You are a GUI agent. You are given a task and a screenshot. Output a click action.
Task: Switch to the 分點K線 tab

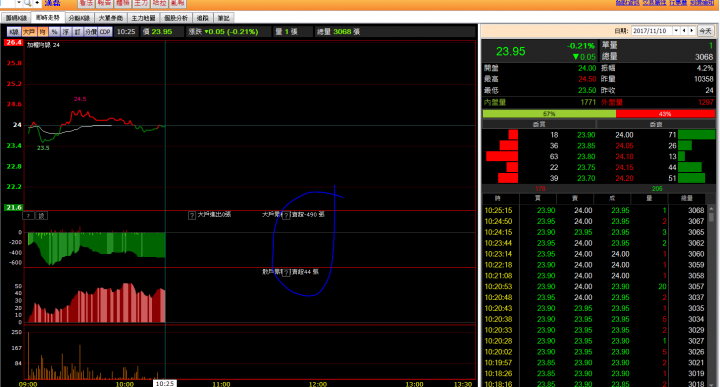79,18
